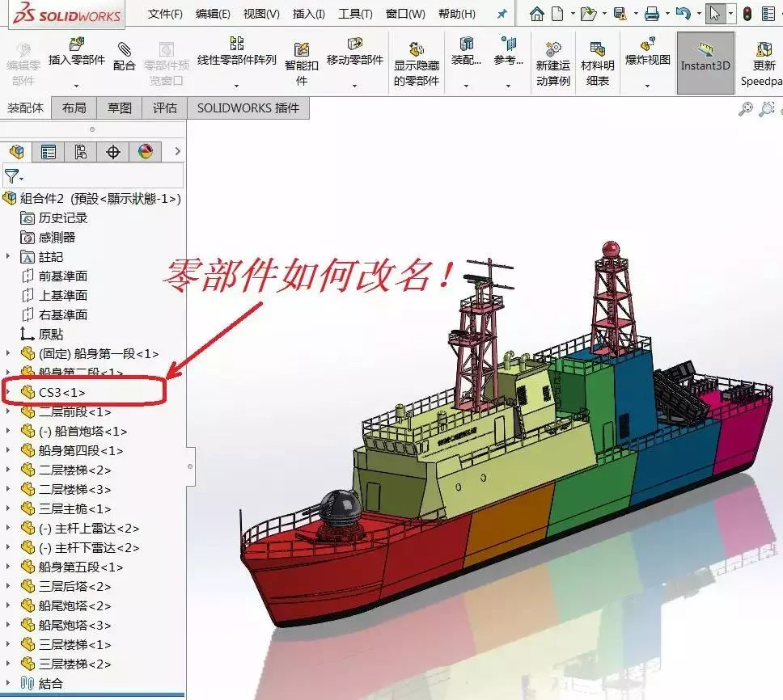
Task: Expand the 註記 annotations folder
Action: [x=9, y=256]
